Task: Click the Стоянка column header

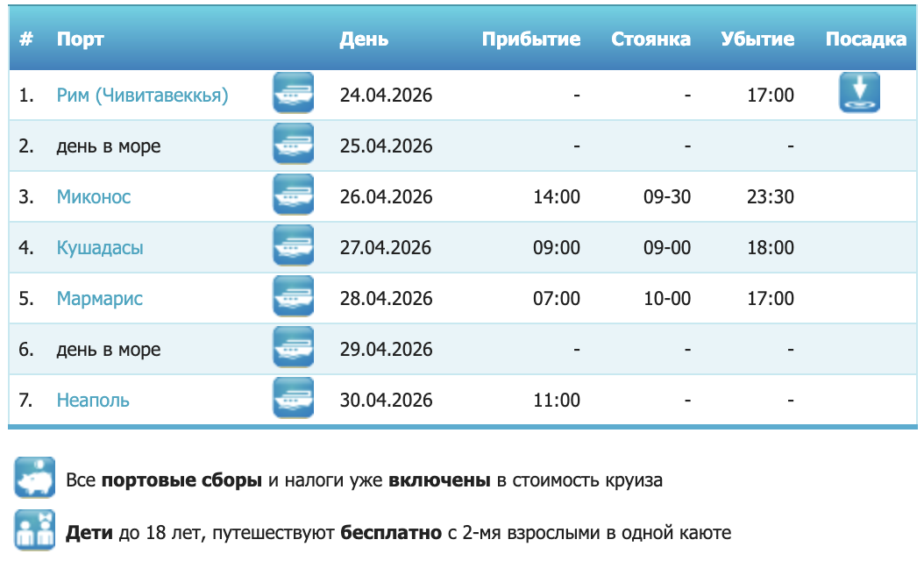Action: (650, 39)
